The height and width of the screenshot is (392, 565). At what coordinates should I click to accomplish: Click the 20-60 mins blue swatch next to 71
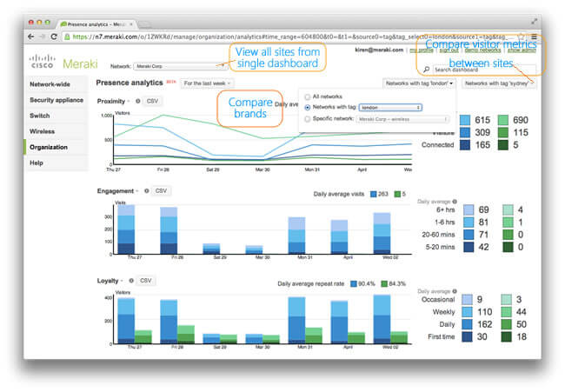[469, 235]
